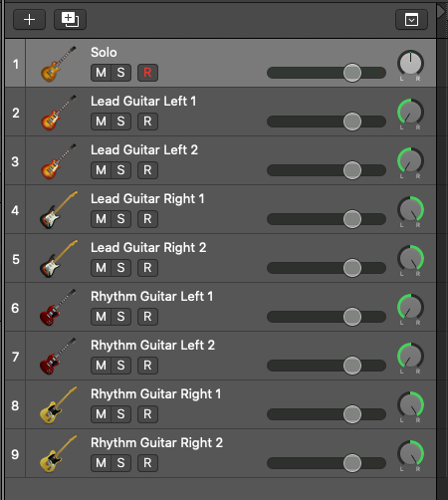Screen dimensions: 448x500
Task: Open the track header options dropdown
Action: coord(411,20)
